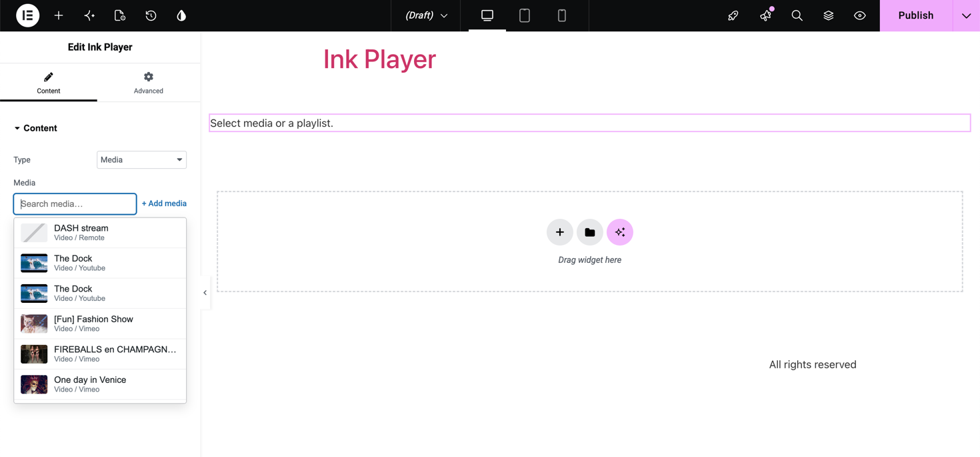Open the What's New megaphone icon
Screen dimensions: 980x457
point(765,15)
